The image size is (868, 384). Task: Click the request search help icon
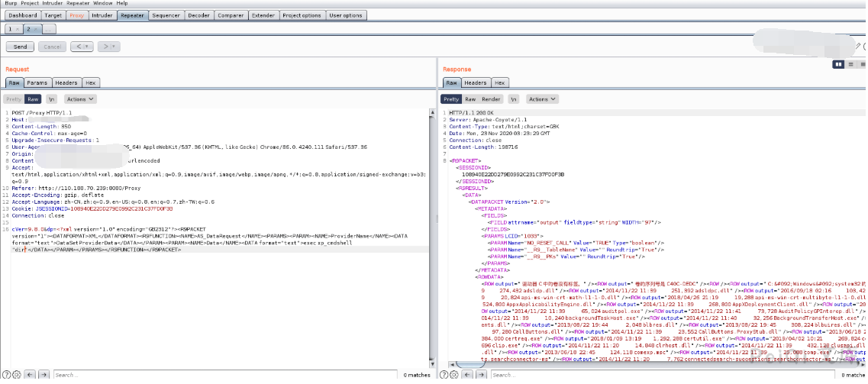pyautogui.click(x=7, y=375)
